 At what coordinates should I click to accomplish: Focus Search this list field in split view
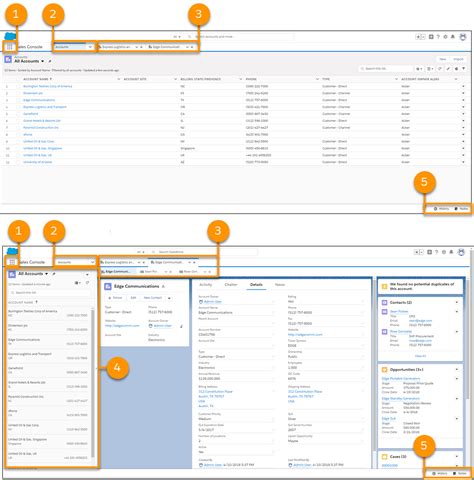tap(49, 293)
